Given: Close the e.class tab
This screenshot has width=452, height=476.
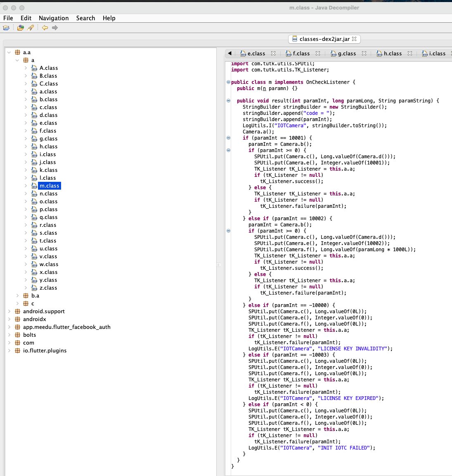Looking at the screenshot, I should [x=273, y=53].
